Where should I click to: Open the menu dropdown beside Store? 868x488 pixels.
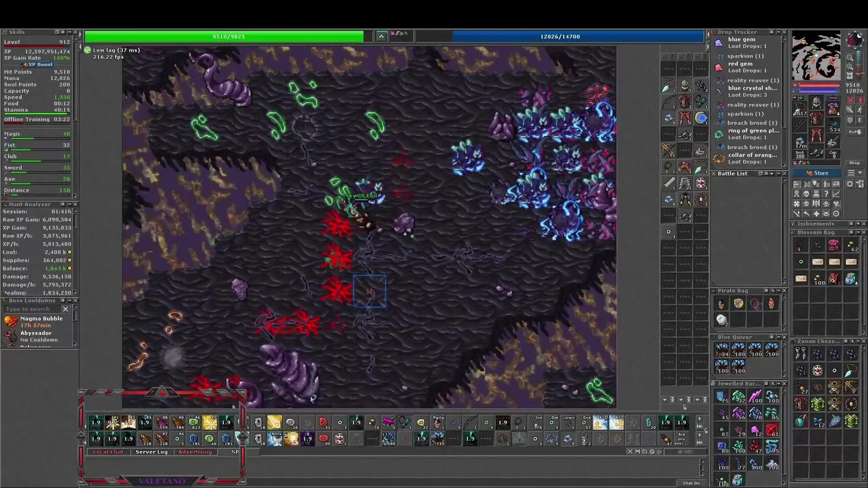[855, 173]
